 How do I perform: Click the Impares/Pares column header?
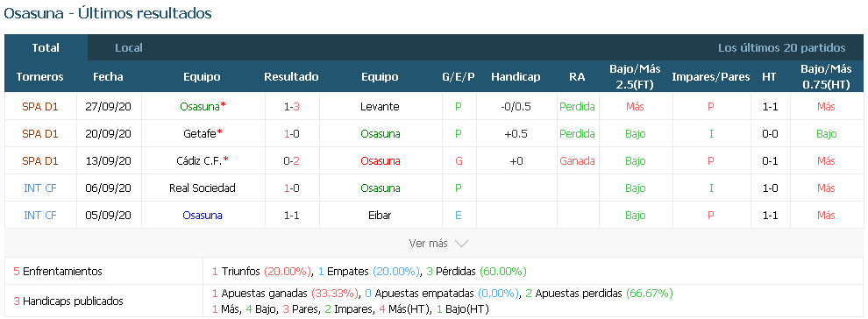click(x=711, y=77)
